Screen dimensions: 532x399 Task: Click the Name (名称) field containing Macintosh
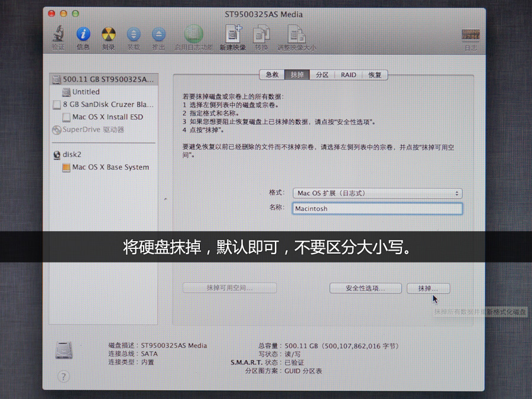point(377,209)
